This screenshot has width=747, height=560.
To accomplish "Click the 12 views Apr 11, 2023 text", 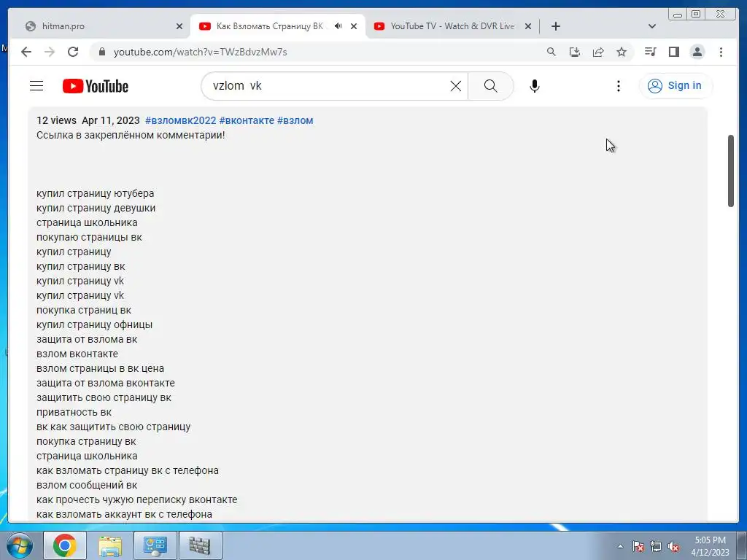I will coord(88,120).
